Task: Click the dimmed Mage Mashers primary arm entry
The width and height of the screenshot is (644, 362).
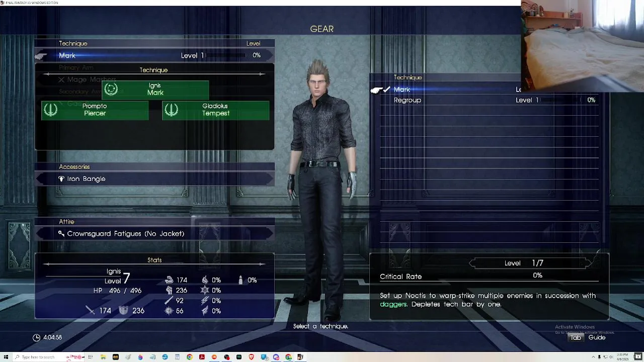Action: 87,79
